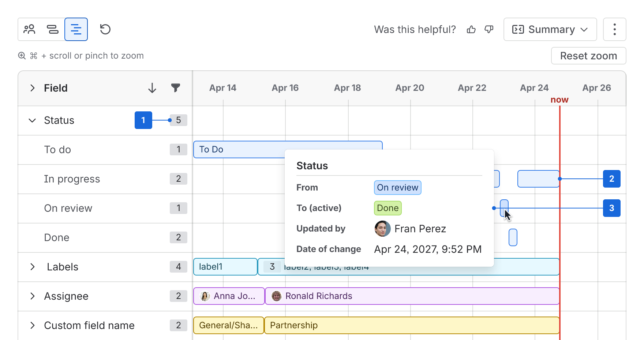The height and width of the screenshot is (340, 644).
Task: Select the On review row label
Action: coord(68,208)
